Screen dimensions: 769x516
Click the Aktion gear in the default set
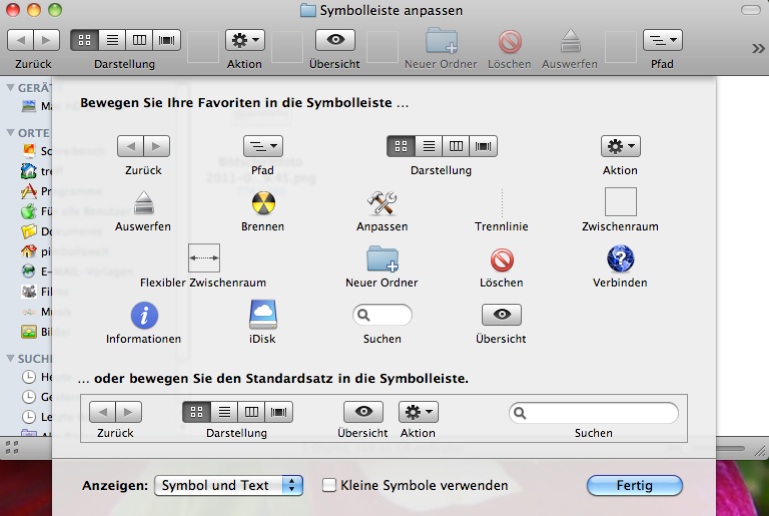[418, 412]
